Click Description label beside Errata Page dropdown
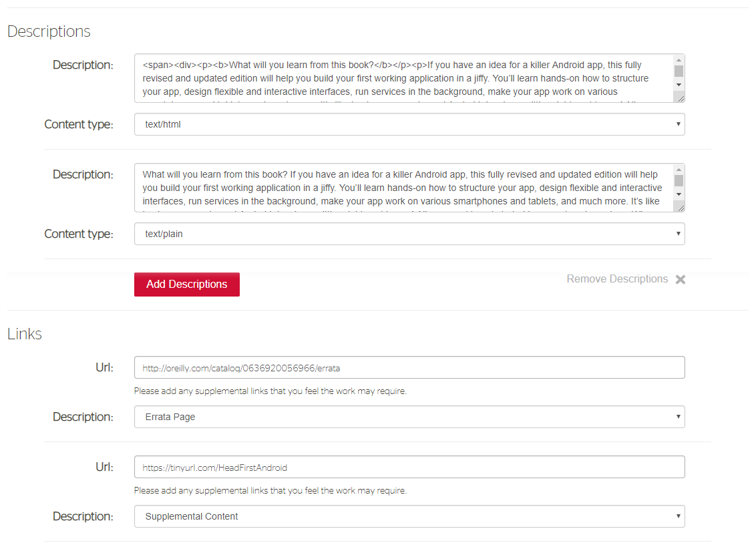This screenshot has width=756, height=549. point(83,417)
